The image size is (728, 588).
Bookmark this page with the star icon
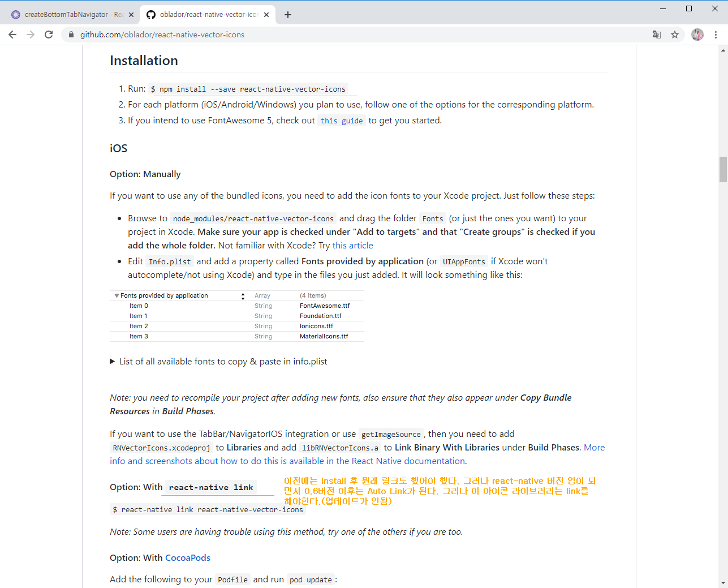tap(675, 35)
